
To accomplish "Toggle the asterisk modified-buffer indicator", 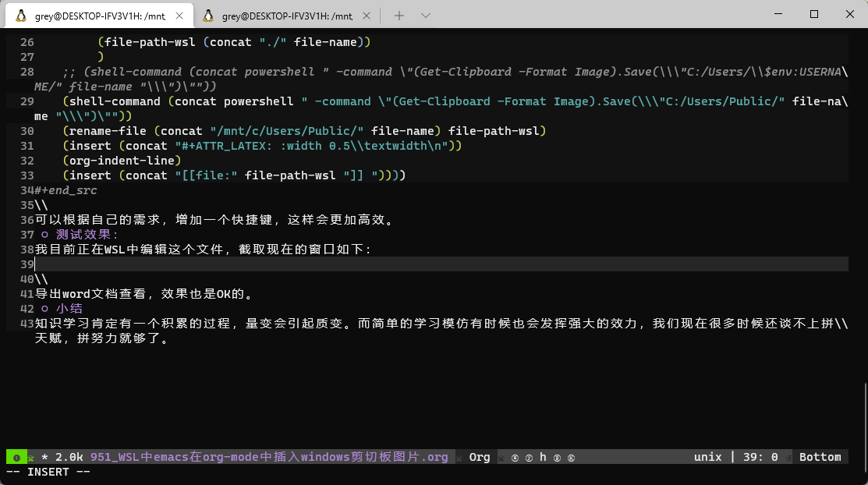I will pyautogui.click(x=44, y=457).
